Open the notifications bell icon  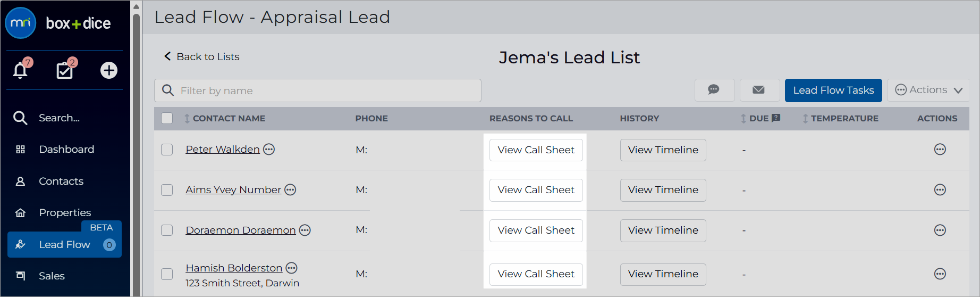pos(20,70)
